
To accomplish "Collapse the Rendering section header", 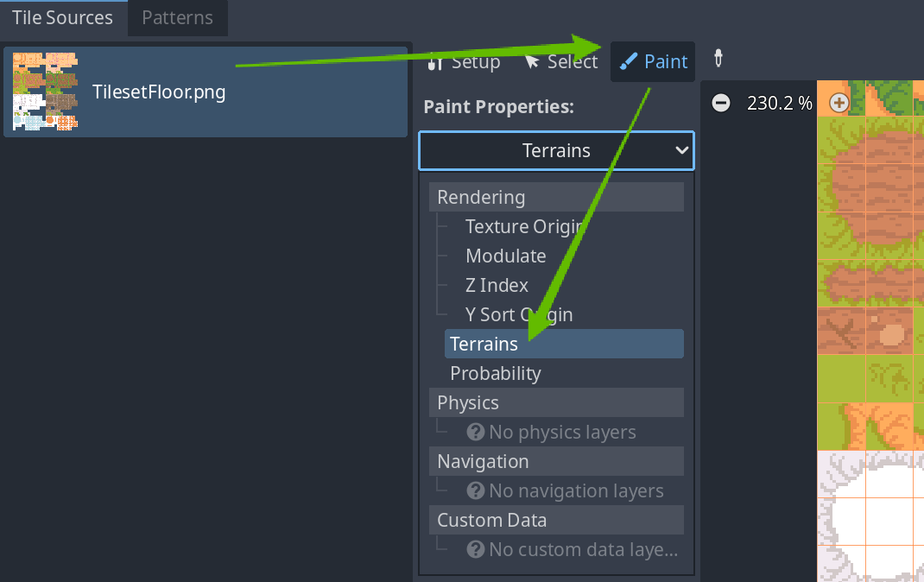I will coord(556,197).
